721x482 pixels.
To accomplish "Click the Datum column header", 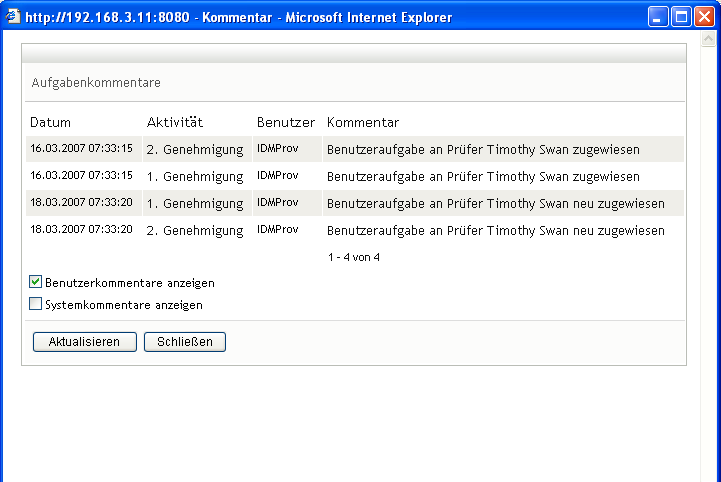I will 51,123.
